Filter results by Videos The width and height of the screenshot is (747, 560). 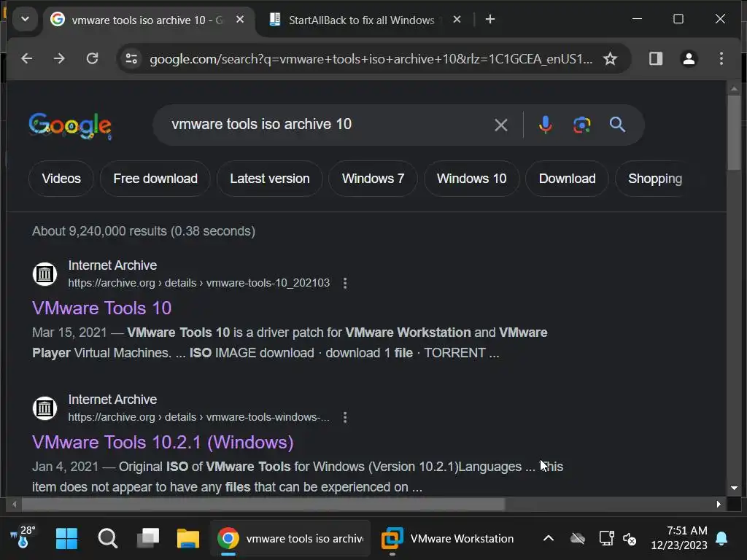pyautogui.click(x=61, y=179)
